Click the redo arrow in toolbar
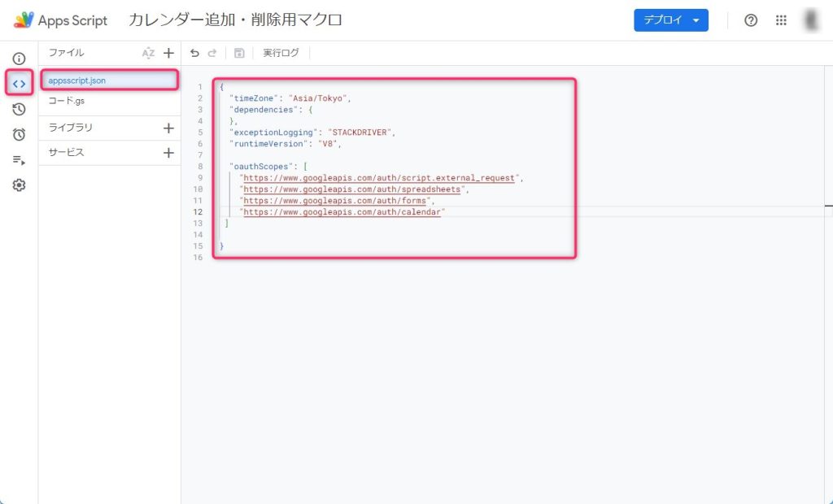833x504 pixels. [x=212, y=53]
